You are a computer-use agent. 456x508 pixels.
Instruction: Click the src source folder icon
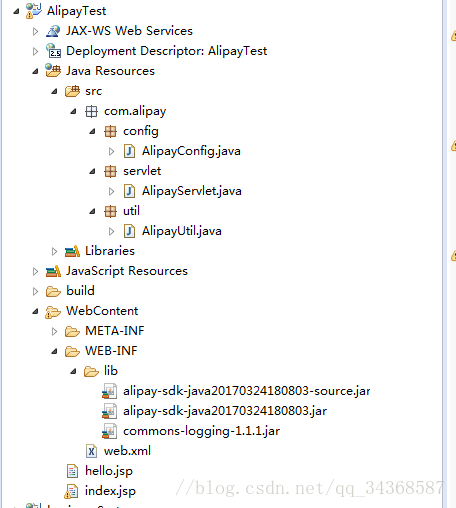pos(72,91)
